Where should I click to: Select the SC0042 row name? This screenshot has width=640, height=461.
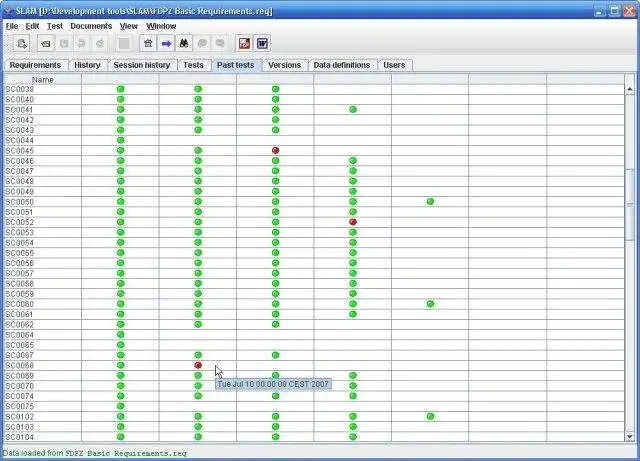tap(20, 120)
